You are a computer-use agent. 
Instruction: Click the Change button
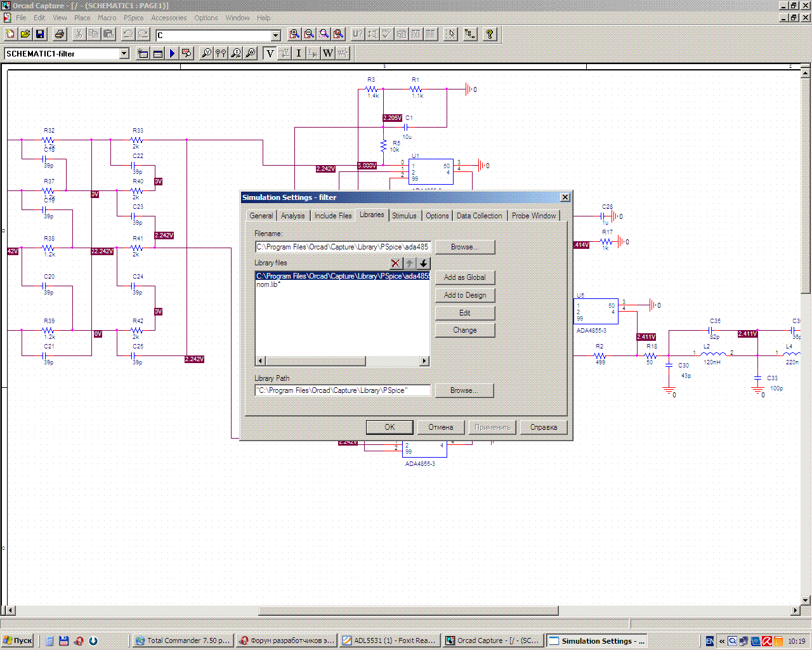click(465, 330)
